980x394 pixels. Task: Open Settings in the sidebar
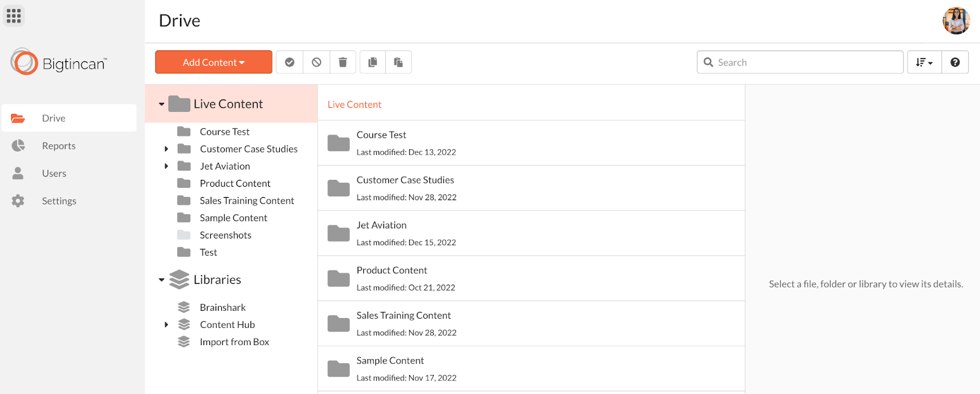coord(59,201)
